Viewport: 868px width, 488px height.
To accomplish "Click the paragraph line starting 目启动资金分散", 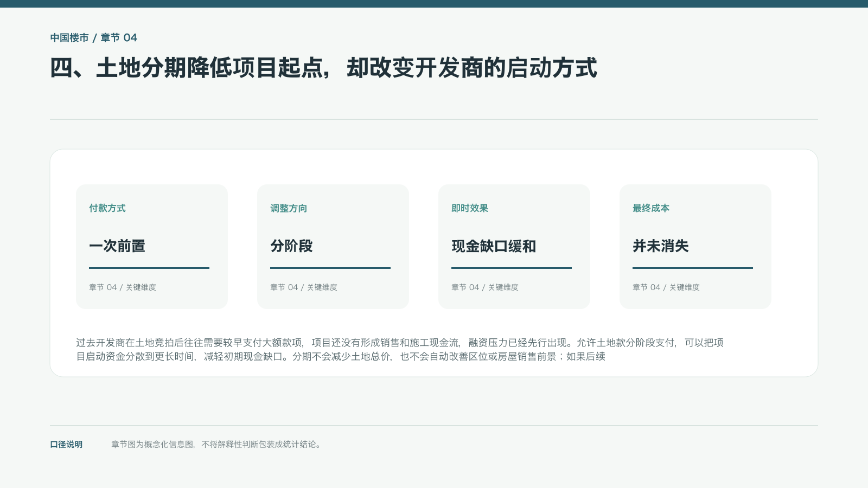I will click(341, 356).
